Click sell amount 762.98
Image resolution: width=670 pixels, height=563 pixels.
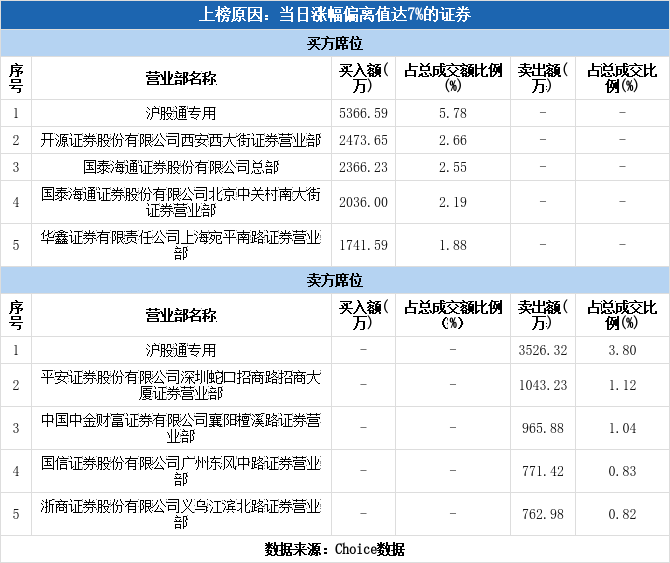[x=543, y=514]
